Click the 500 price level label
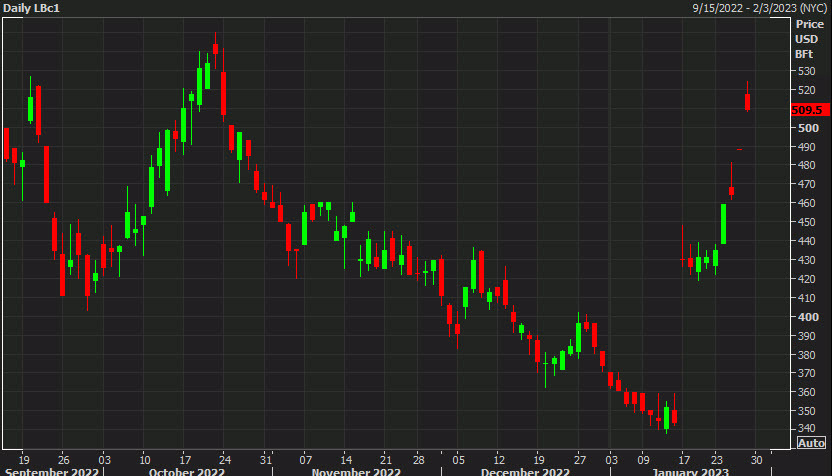This screenshot has width=832, height=476. pyautogui.click(x=808, y=128)
